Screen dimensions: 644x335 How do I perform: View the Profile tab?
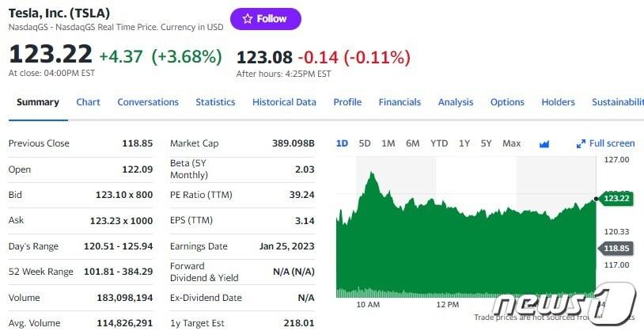[x=347, y=102]
